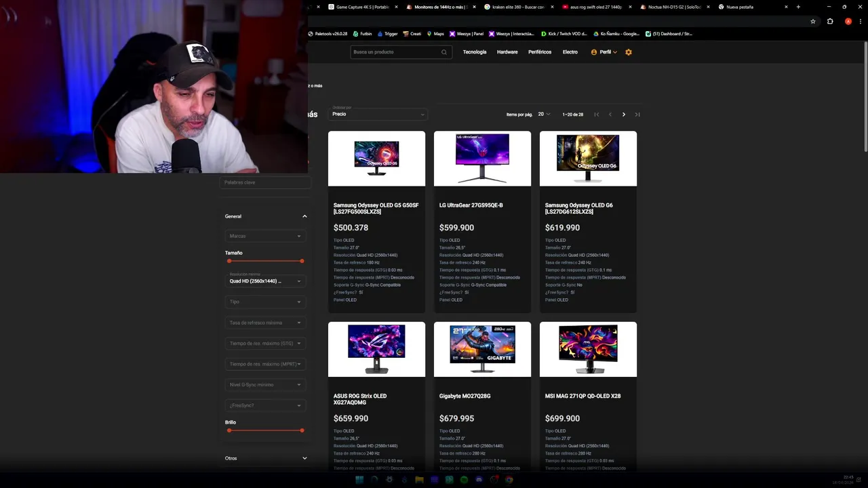
Task: Open the Paletools v26.0.28 bookmark
Action: [x=328, y=34]
